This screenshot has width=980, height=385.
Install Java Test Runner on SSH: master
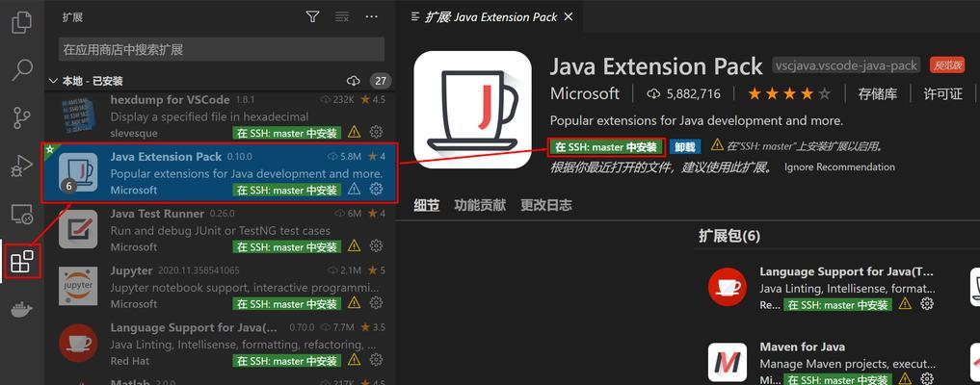[x=287, y=247]
